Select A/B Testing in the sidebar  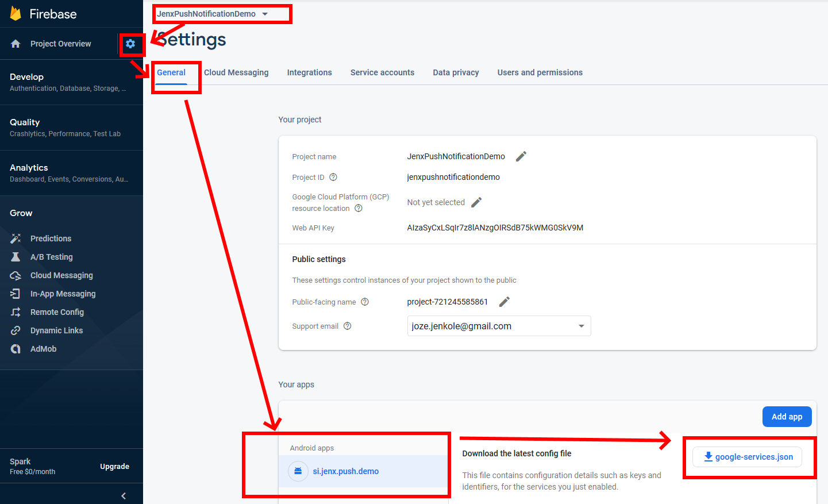(x=51, y=257)
